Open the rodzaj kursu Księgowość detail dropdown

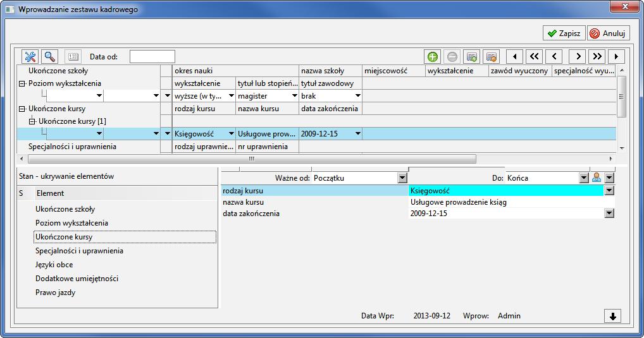609,190
